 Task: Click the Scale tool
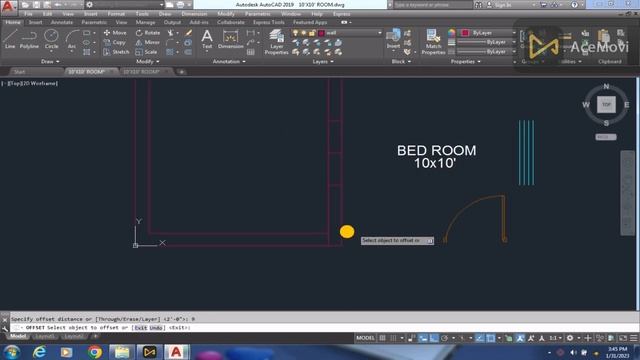146,52
